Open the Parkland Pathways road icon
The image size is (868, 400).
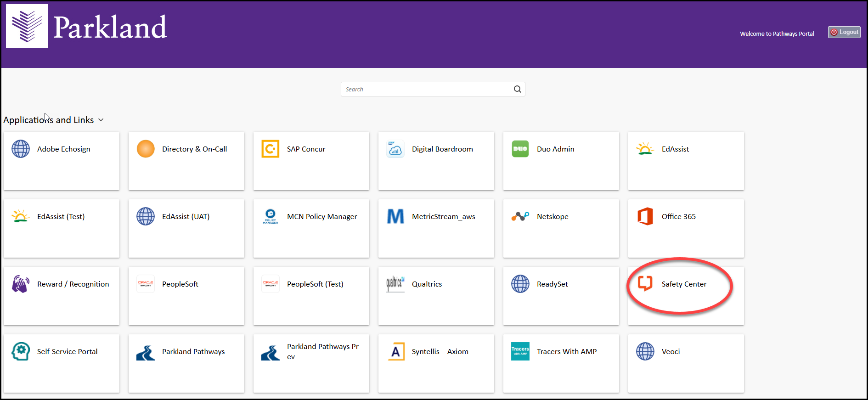146,352
